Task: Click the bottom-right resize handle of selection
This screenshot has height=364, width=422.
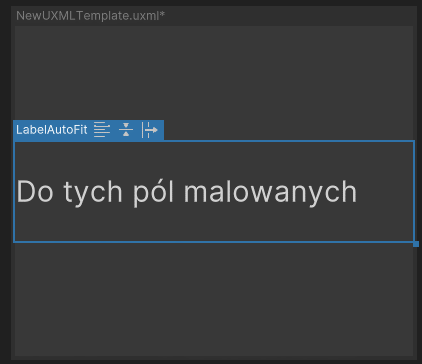Action: (416, 244)
